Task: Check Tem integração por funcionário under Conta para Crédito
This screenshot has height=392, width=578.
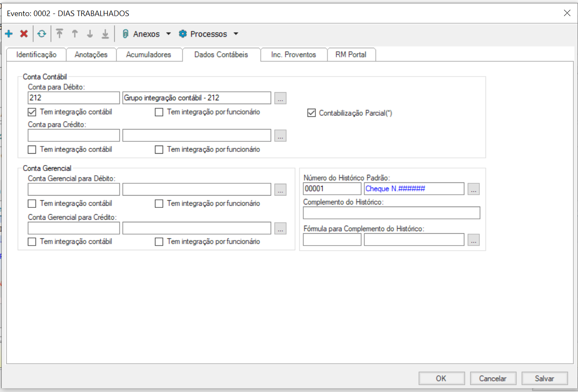Action: click(159, 149)
